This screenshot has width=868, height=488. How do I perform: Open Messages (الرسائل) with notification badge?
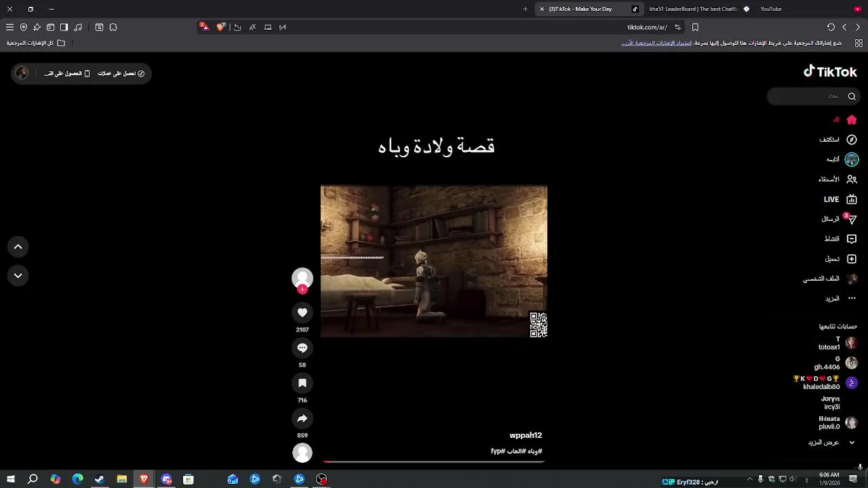840,219
